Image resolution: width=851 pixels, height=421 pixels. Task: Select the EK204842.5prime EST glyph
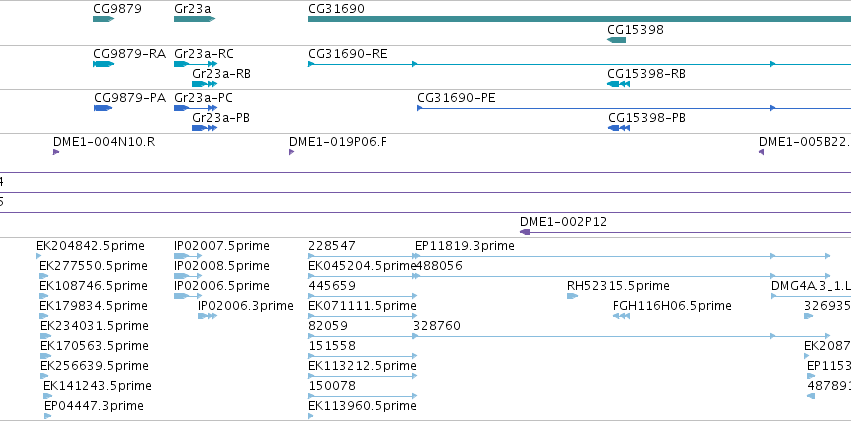[x=39, y=256]
